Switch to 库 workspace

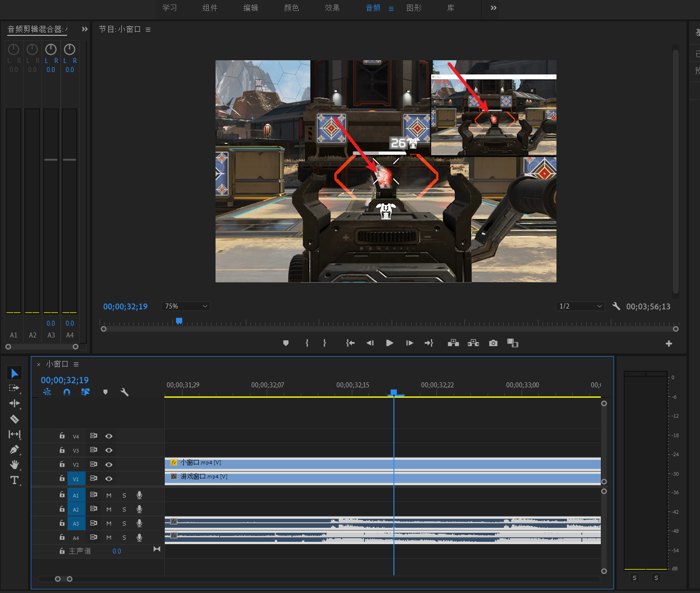[x=451, y=8]
